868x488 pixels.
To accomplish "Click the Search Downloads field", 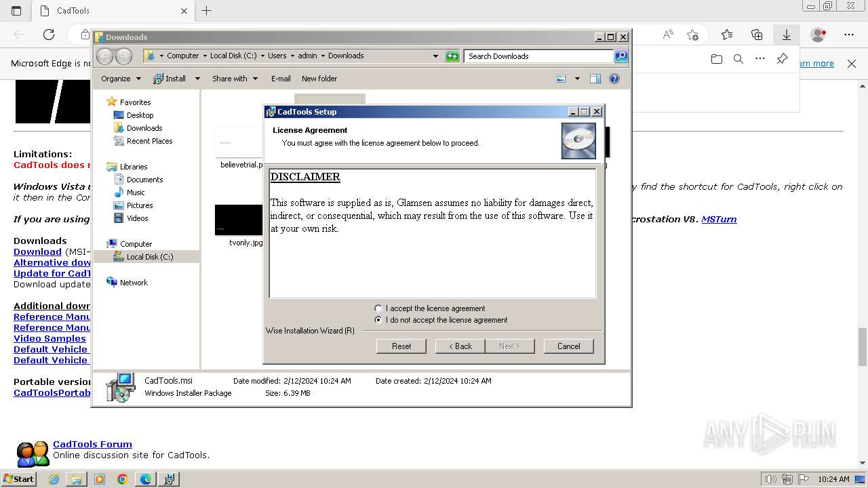I will [x=539, y=56].
